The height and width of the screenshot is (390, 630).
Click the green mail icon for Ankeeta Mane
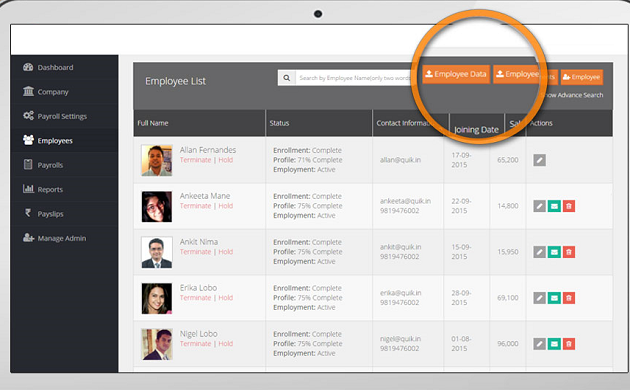point(554,206)
